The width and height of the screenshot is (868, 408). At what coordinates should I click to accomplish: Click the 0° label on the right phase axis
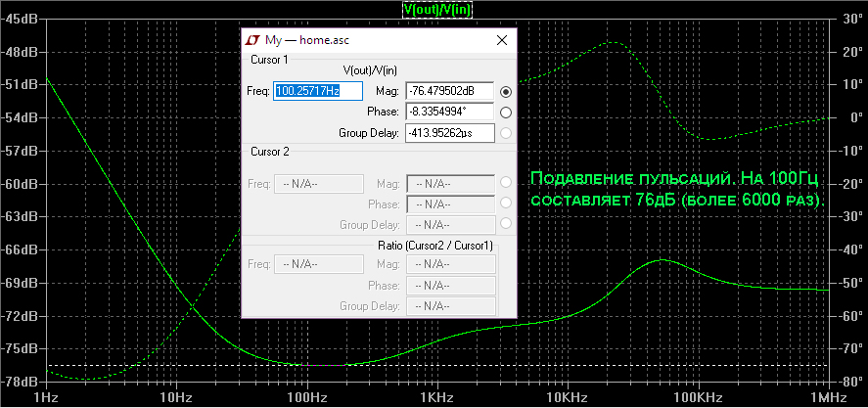tap(847, 117)
